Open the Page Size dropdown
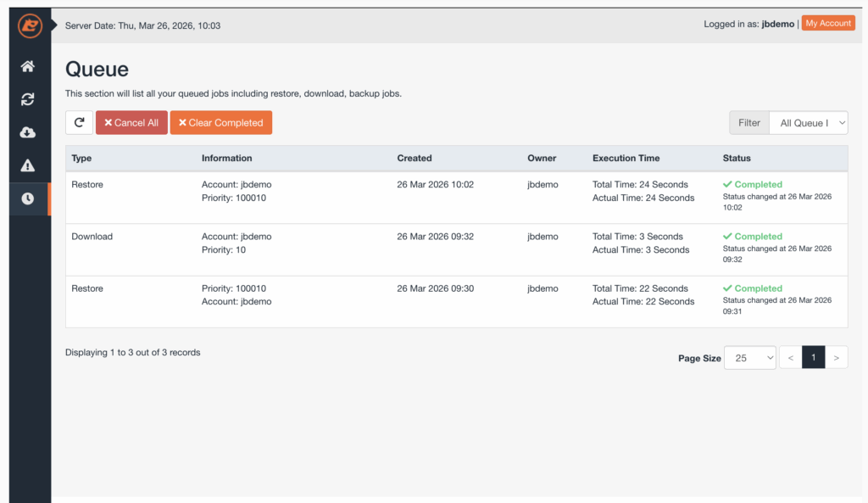This screenshot has height=503, width=868. click(x=749, y=358)
